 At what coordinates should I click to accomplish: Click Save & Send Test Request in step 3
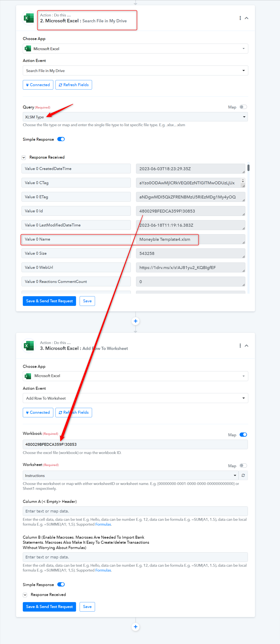pyautogui.click(x=49, y=607)
